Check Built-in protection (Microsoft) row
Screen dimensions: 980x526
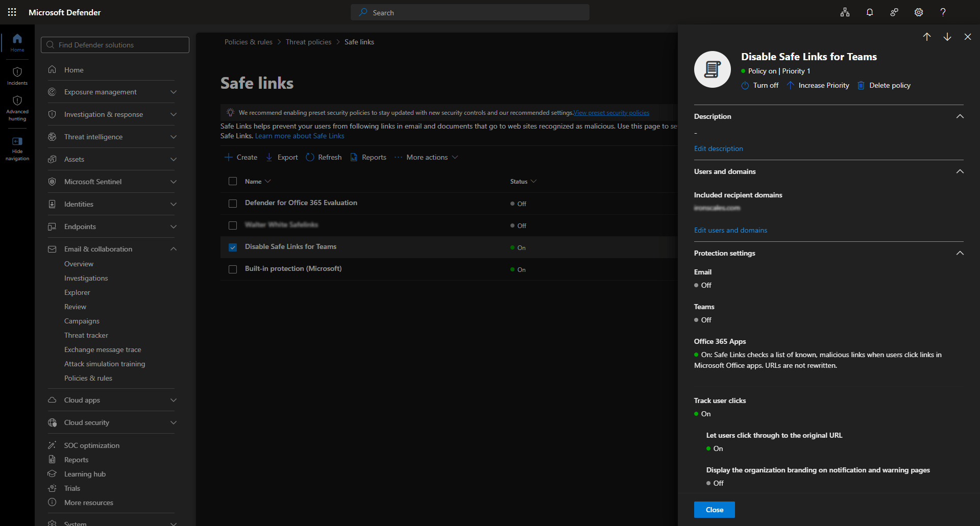[x=233, y=269]
